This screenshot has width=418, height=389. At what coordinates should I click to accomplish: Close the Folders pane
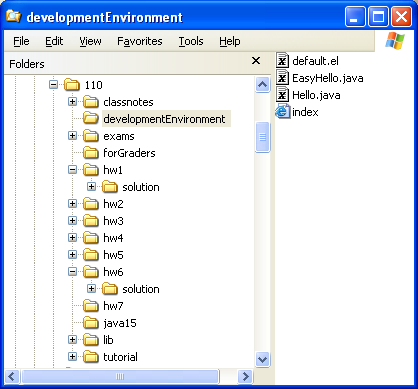256,61
